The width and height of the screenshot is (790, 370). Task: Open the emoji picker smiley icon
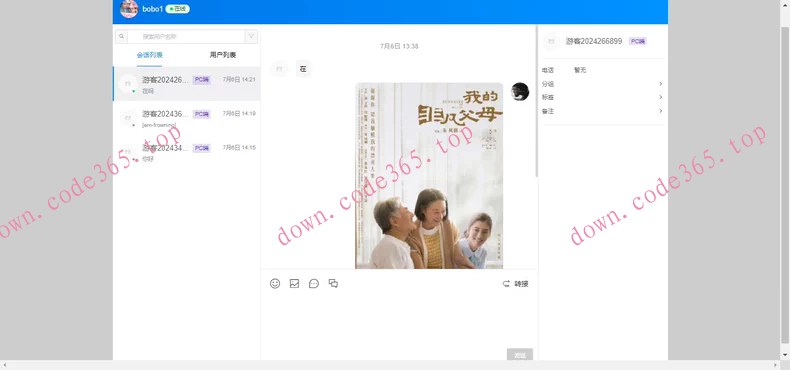275,284
